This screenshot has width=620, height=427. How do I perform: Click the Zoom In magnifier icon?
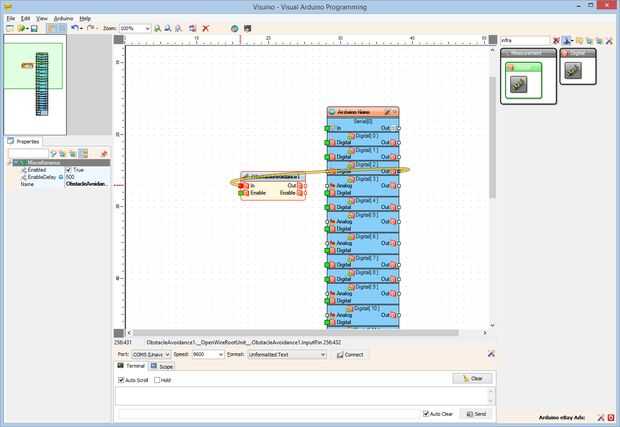[157, 28]
